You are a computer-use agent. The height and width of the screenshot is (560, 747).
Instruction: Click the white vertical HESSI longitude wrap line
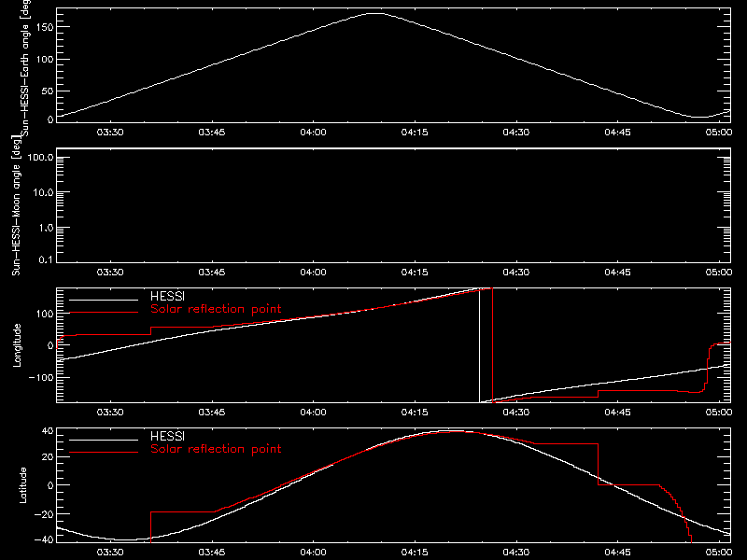pos(479,345)
